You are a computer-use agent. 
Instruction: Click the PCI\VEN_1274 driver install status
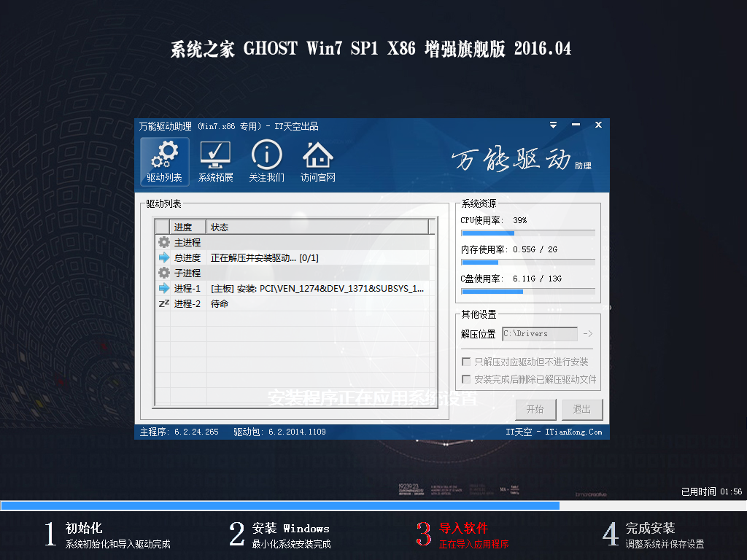[x=317, y=289]
